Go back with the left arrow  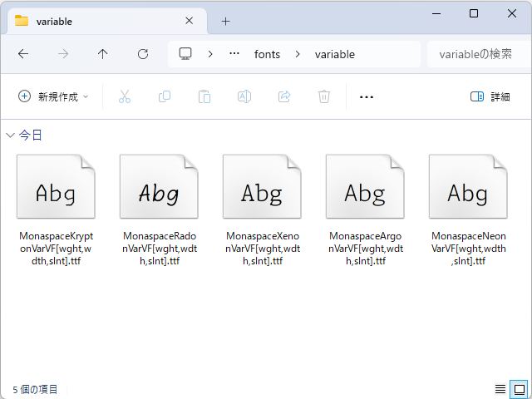click(x=23, y=54)
